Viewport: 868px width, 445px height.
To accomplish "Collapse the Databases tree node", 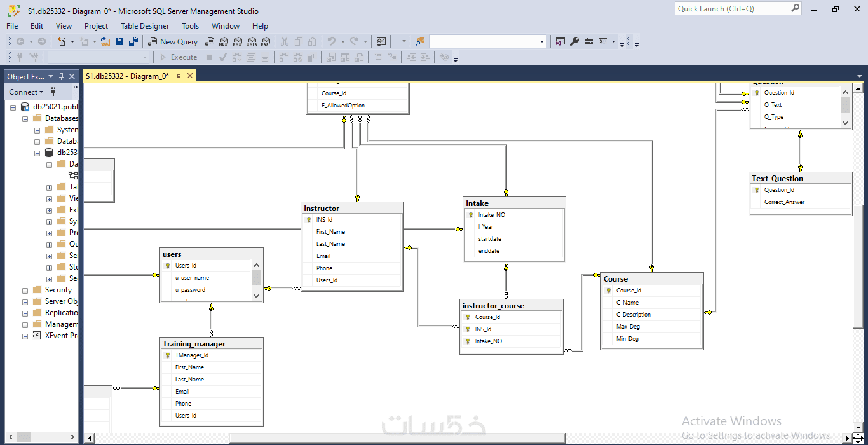I will point(25,118).
